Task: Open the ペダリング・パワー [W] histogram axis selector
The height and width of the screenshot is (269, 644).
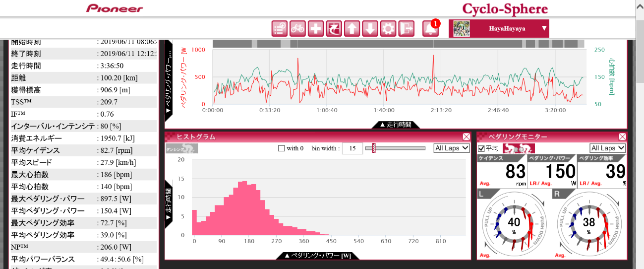Action: click(317, 256)
